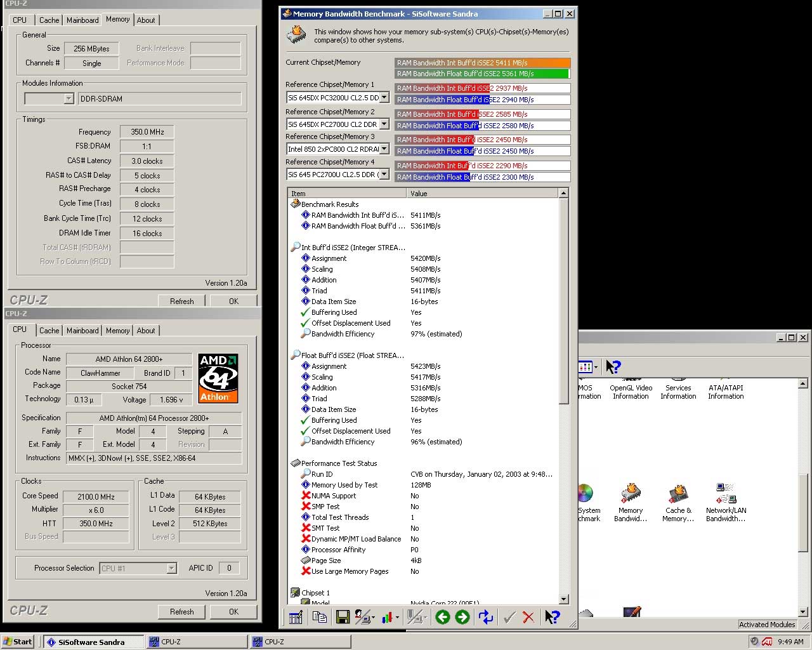Click the Item column header
This screenshot has width=812, height=650.
(348, 194)
